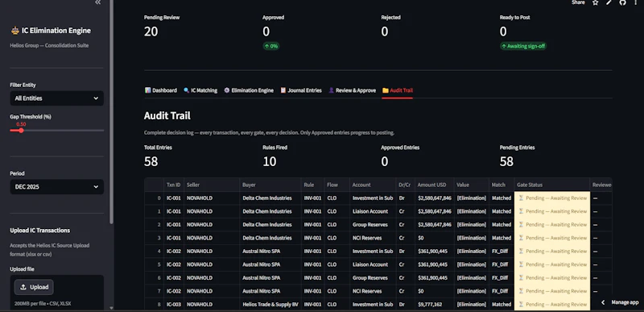Screen dimensions: 644x312
Task: Click Pending Review value '20'
Action: [151, 31]
